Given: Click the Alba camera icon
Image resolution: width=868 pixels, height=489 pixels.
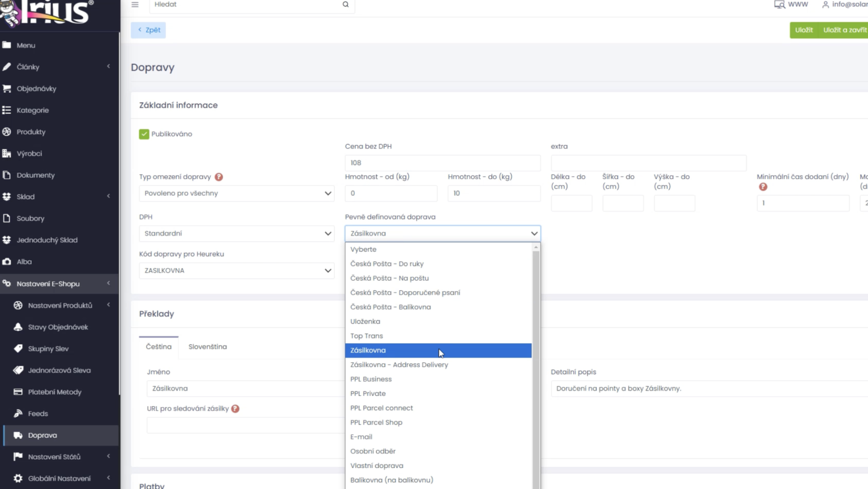Looking at the screenshot, I should tap(7, 262).
